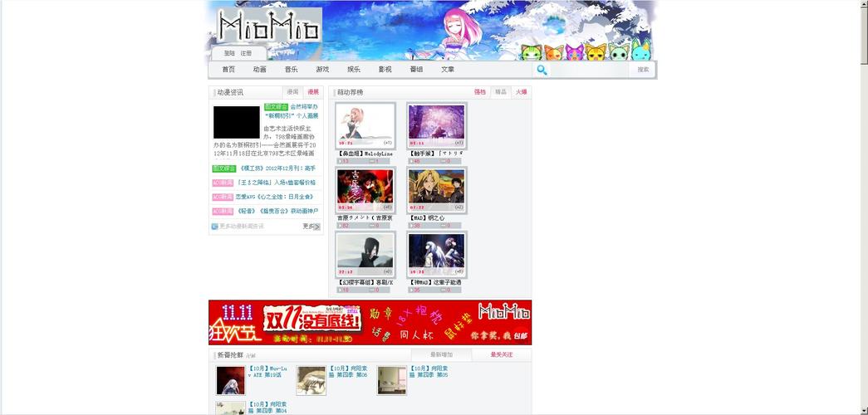
Task: Click the 【鼻血组】MelodyLine title link
Action: [365, 154]
